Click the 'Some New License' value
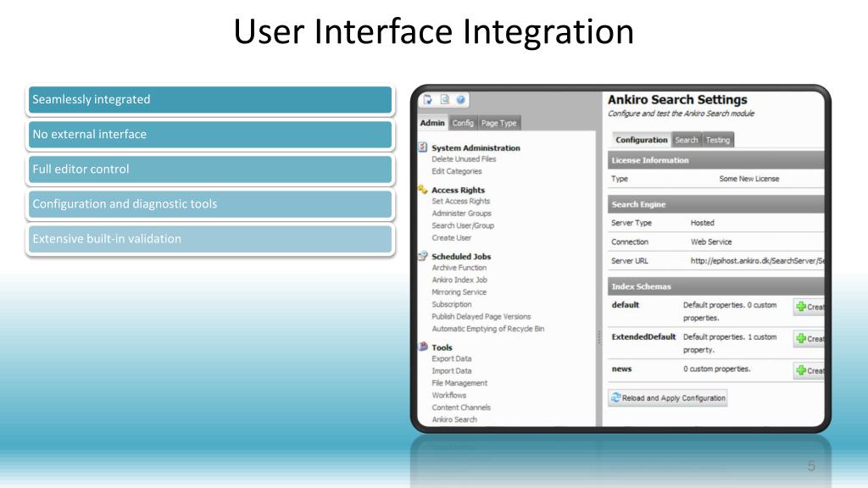 point(749,179)
